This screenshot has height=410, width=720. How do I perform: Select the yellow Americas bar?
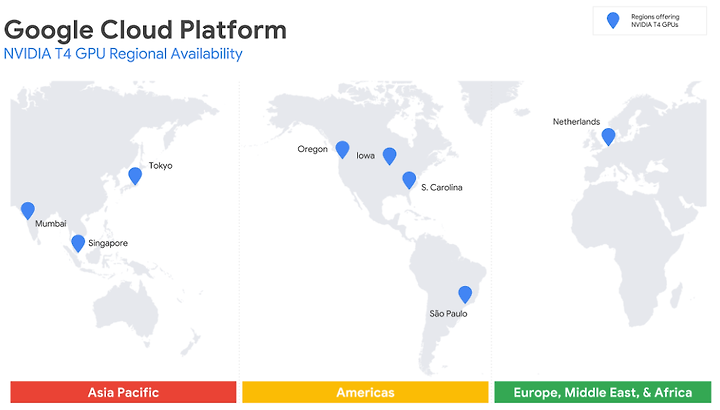[x=365, y=392]
